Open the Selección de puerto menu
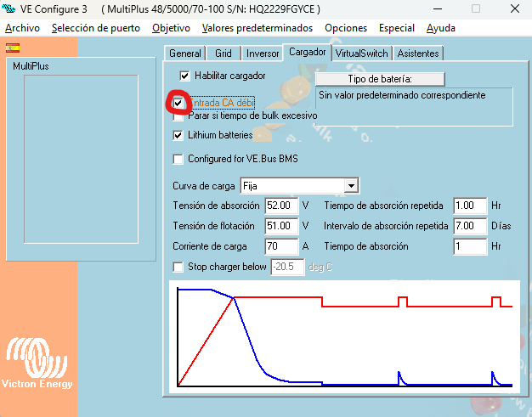This screenshot has width=532, height=417. point(96,28)
